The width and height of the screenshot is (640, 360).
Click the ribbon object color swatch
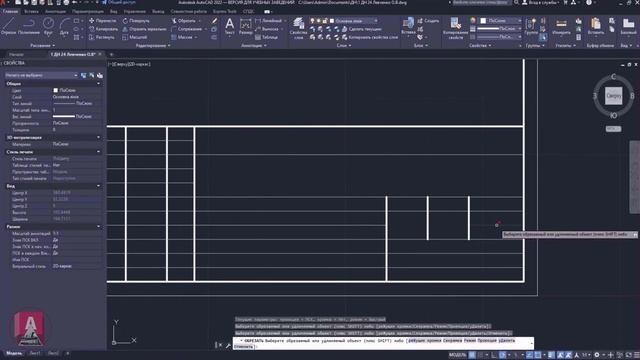click(483, 20)
